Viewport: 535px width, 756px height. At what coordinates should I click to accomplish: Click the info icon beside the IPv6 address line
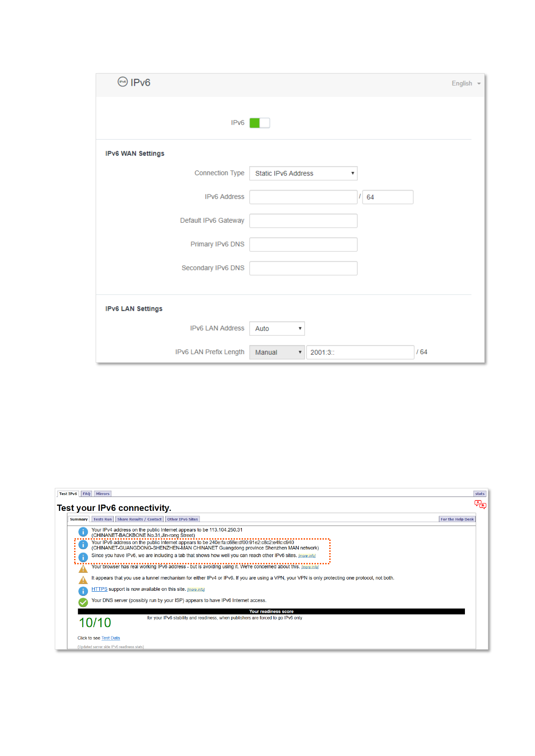pos(83,545)
